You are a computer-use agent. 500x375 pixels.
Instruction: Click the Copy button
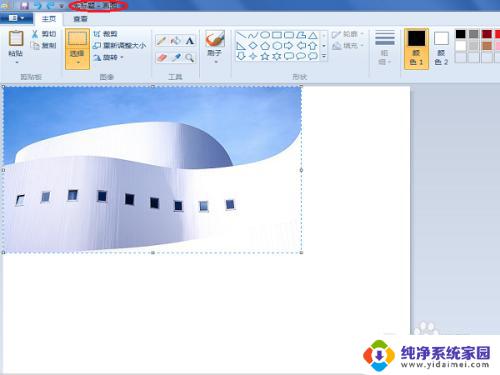tap(44, 45)
